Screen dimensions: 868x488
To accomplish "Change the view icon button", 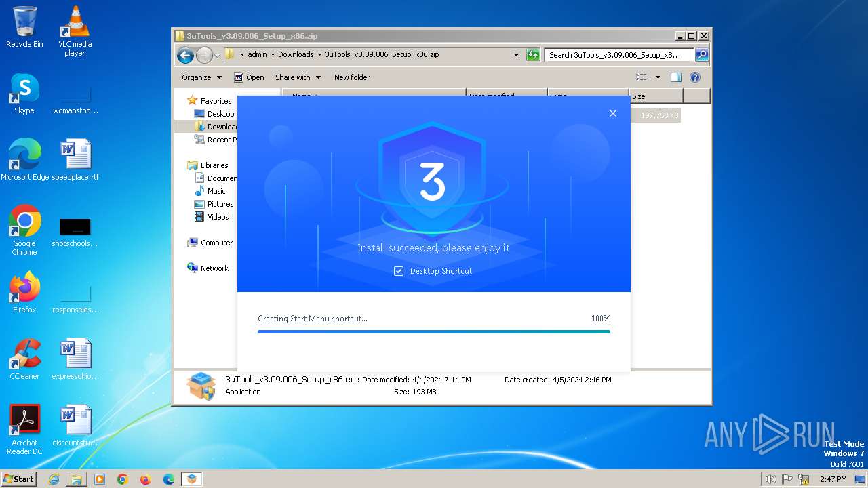I will point(642,77).
